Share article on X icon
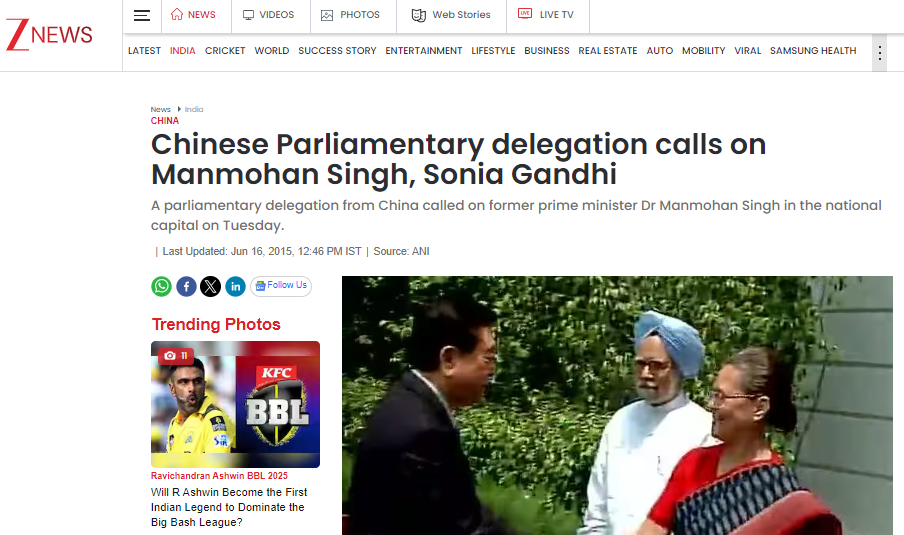Viewport: 904px width, 535px height. tap(210, 287)
